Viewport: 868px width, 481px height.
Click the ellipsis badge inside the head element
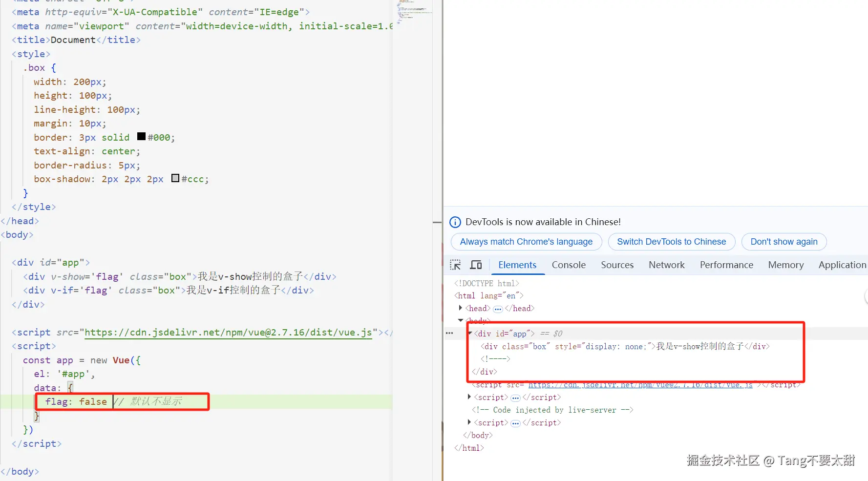point(497,309)
